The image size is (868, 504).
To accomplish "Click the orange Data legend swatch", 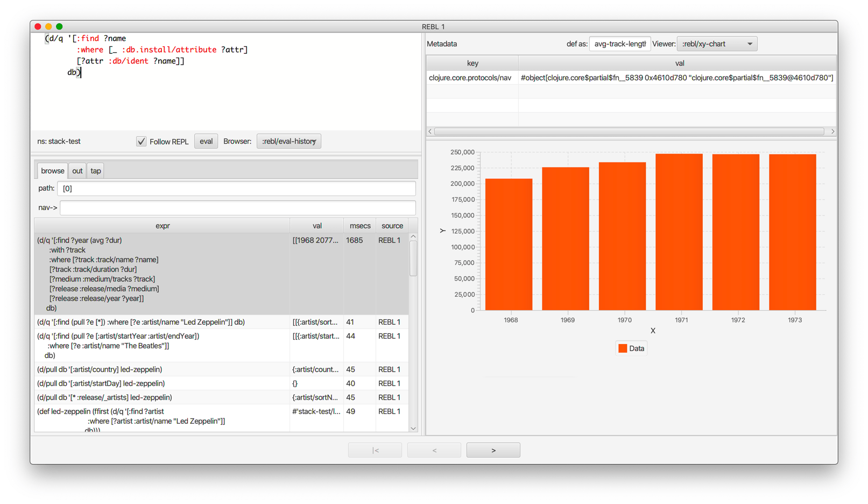I will (623, 348).
